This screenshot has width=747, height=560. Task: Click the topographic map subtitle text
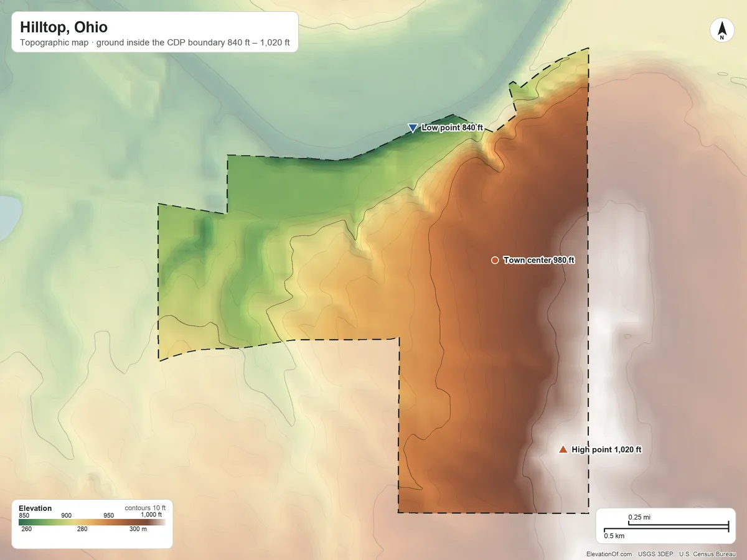coord(155,44)
